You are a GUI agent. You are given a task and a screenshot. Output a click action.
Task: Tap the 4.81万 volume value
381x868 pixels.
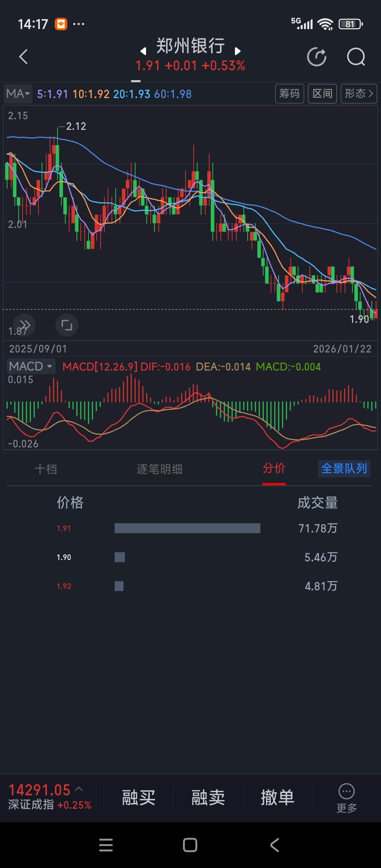[x=321, y=586]
